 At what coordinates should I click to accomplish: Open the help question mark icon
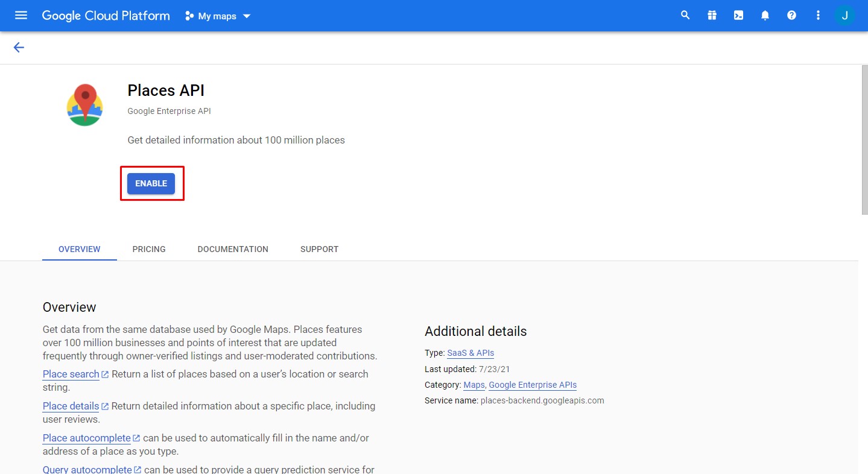coord(791,16)
